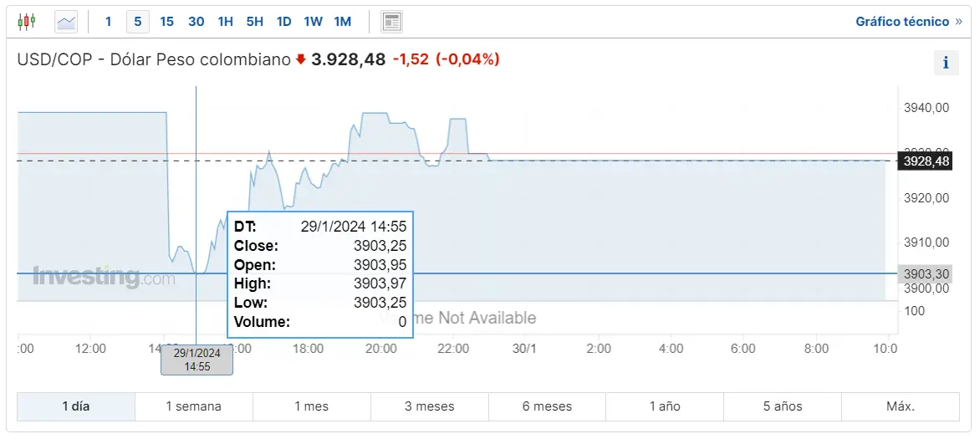Open the news overlay icon in toolbar
This screenshot has width=980, height=439.
coord(391,22)
